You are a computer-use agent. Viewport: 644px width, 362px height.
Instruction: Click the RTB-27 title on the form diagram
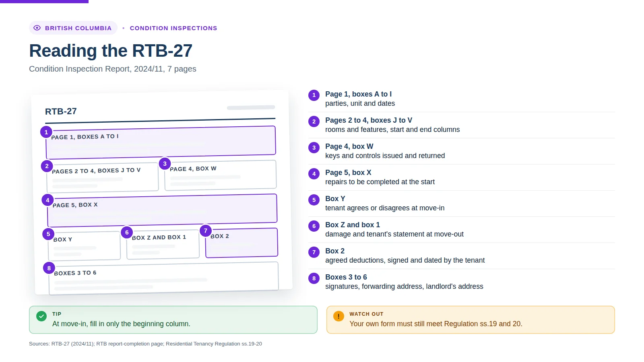point(61,111)
